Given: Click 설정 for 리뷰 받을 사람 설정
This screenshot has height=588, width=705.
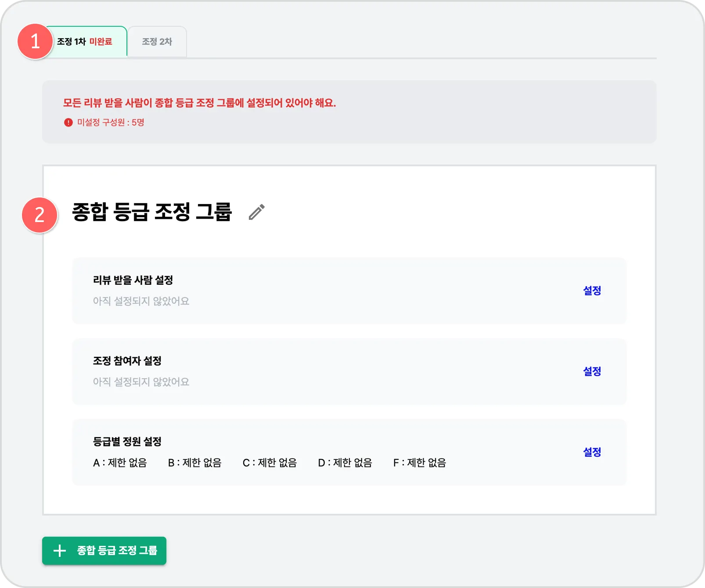Looking at the screenshot, I should [592, 290].
